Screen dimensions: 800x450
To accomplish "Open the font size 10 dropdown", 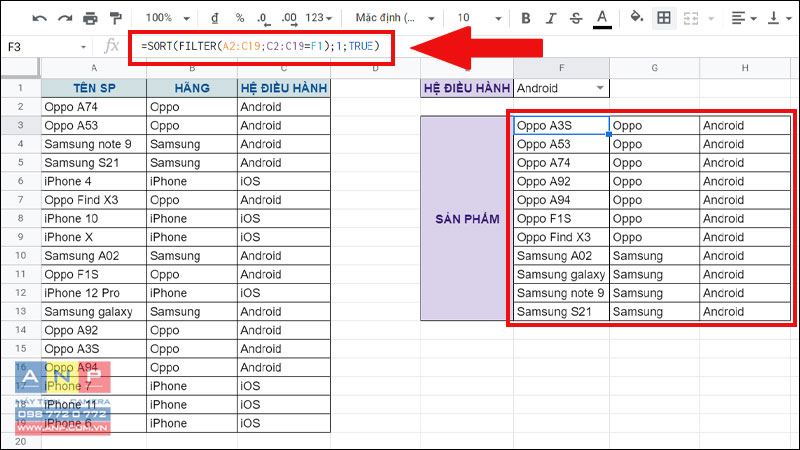I will [x=479, y=18].
